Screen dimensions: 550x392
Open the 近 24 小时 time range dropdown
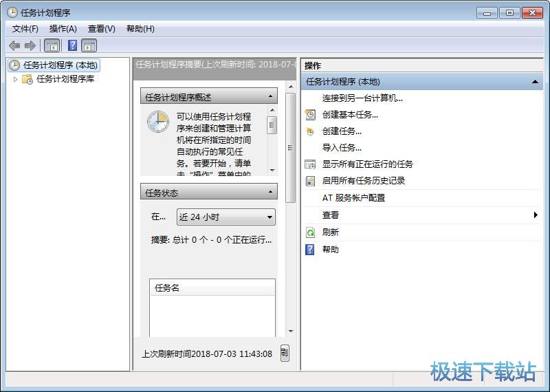226,217
